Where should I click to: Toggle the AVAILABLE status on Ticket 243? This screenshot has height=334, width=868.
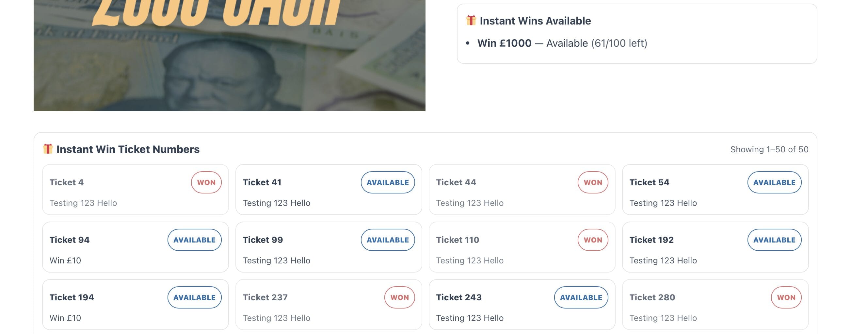[581, 297]
